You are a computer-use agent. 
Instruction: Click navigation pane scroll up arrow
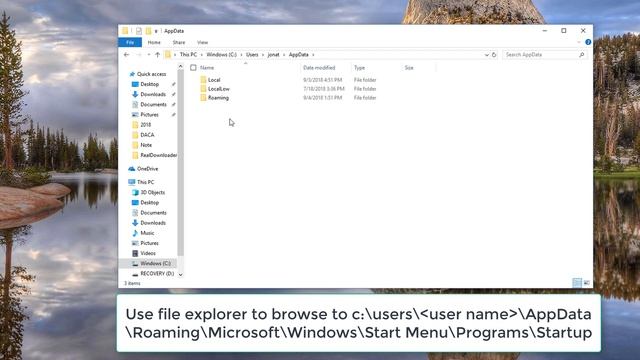pyautogui.click(x=180, y=67)
